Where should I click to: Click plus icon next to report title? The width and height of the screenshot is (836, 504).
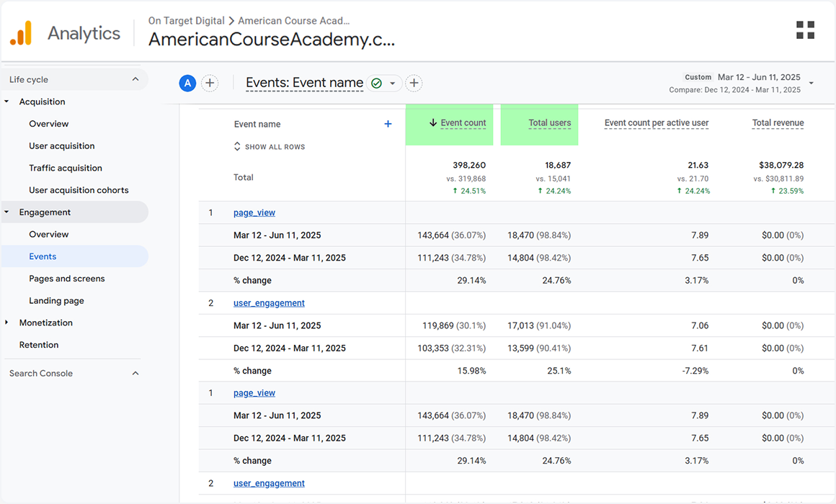coord(414,84)
